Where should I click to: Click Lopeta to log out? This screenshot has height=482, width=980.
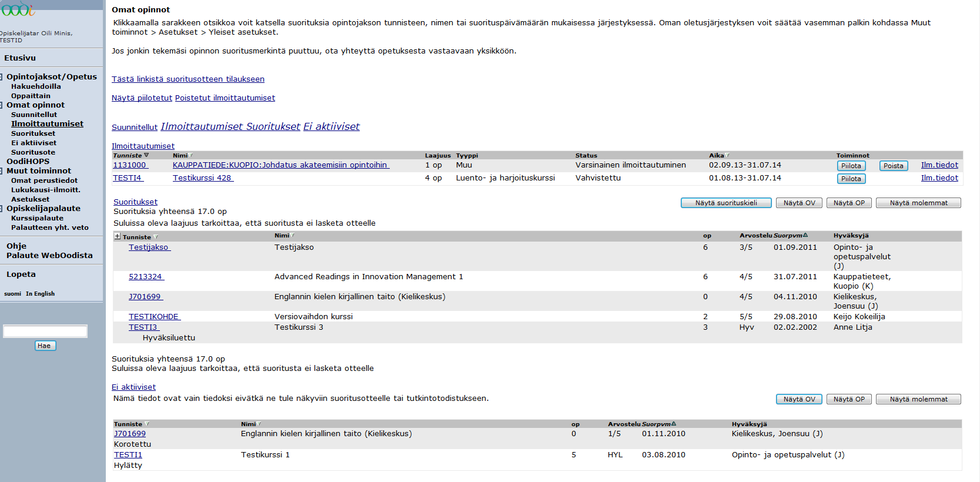(21, 274)
